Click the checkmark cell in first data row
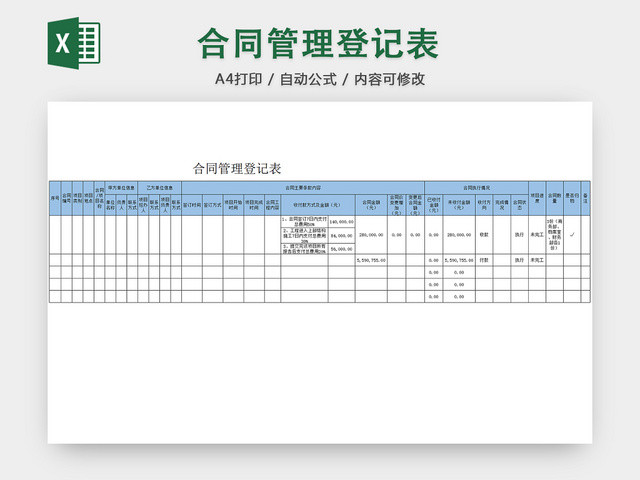 571,234
